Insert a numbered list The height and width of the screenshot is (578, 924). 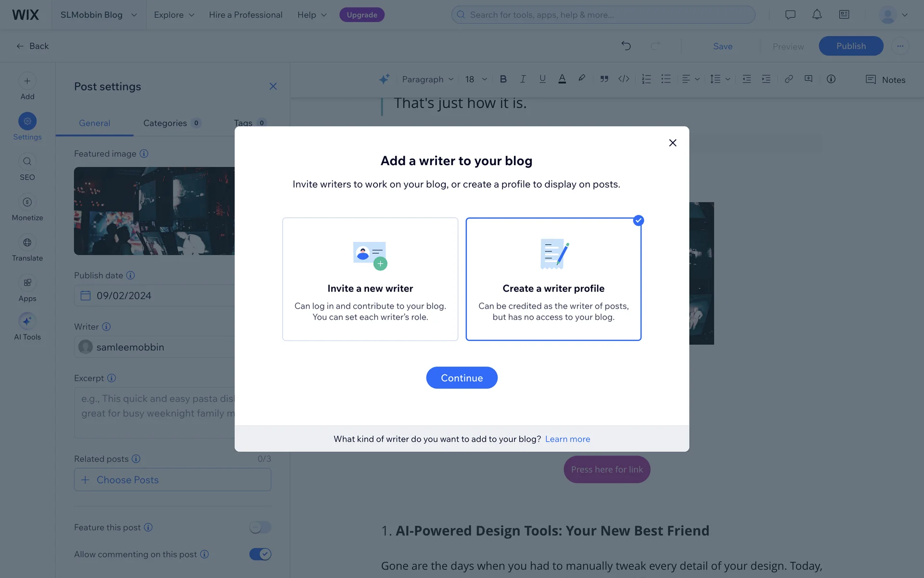tap(646, 79)
